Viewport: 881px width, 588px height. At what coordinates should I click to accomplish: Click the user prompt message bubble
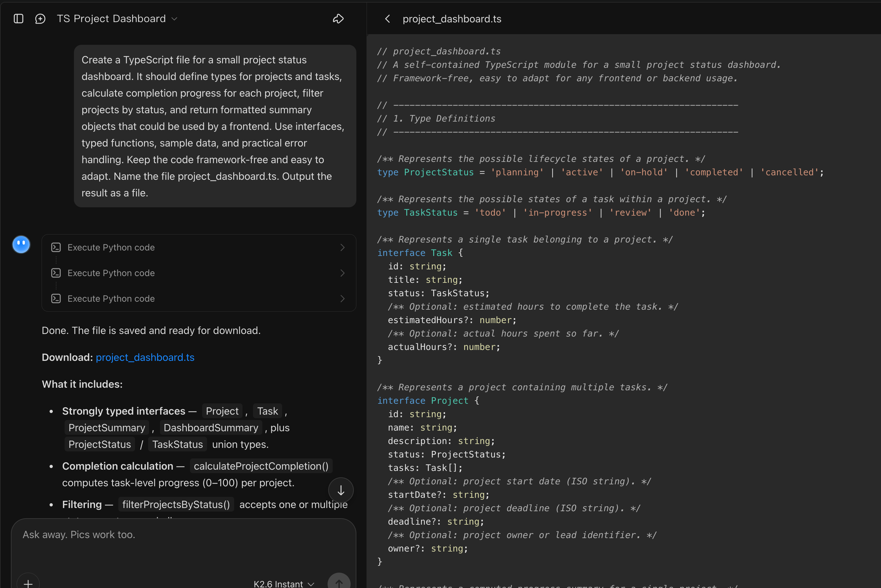(x=215, y=126)
